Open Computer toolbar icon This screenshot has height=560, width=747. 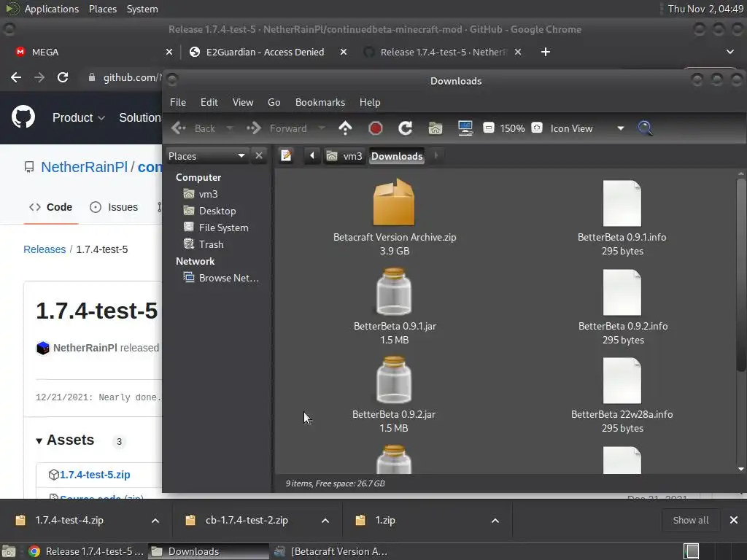tap(465, 128)
